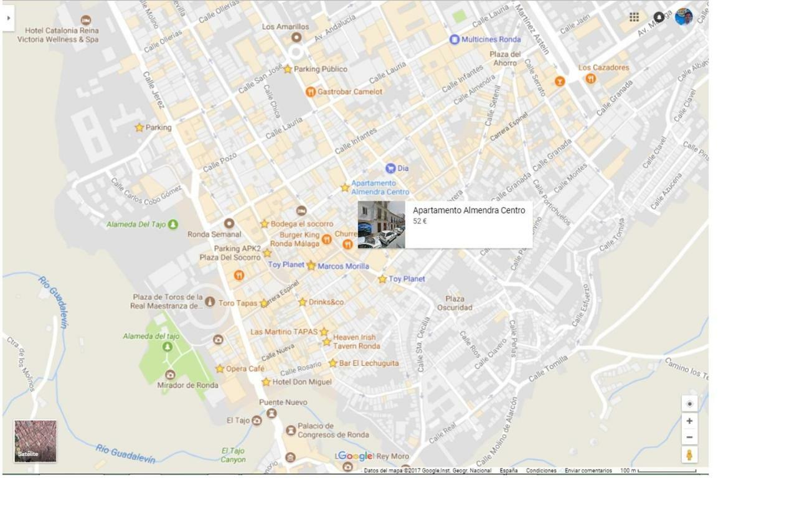797x532 pixels.
Task: Open the Condiciones link
Action: [541, 470]
